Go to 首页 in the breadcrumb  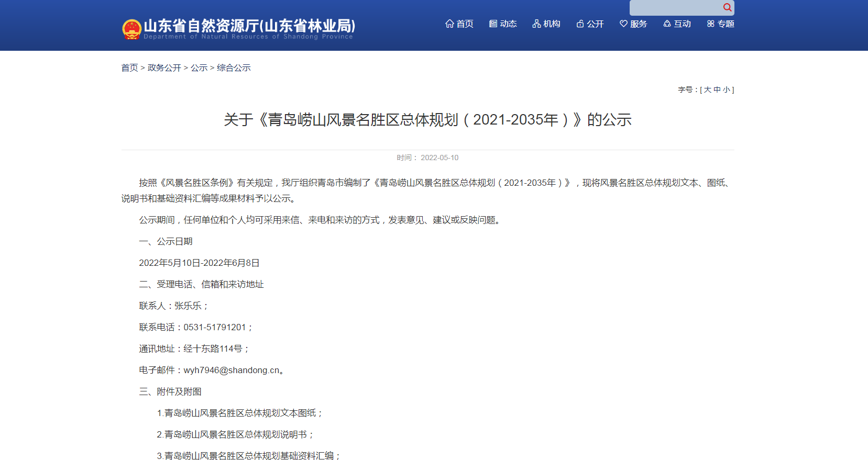[x=129, y=68]
